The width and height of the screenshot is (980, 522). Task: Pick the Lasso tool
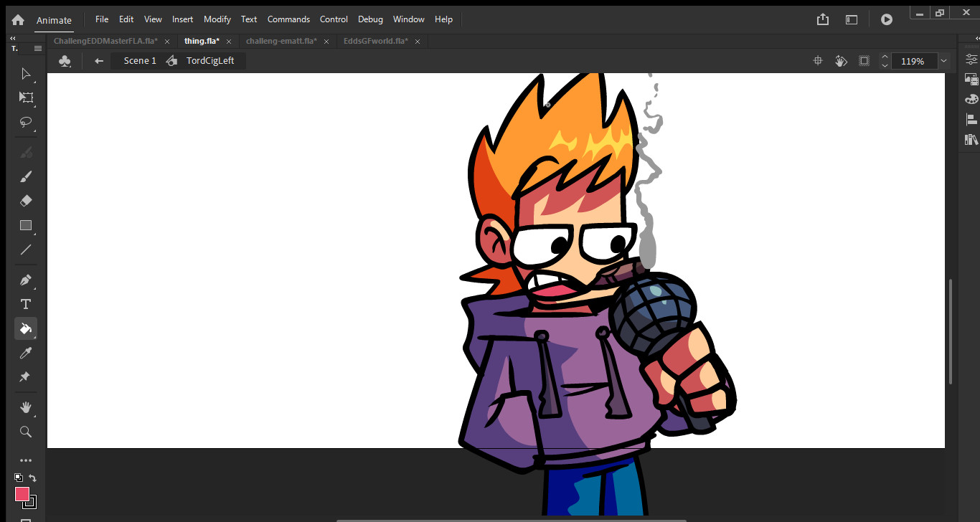coord(26,122)
